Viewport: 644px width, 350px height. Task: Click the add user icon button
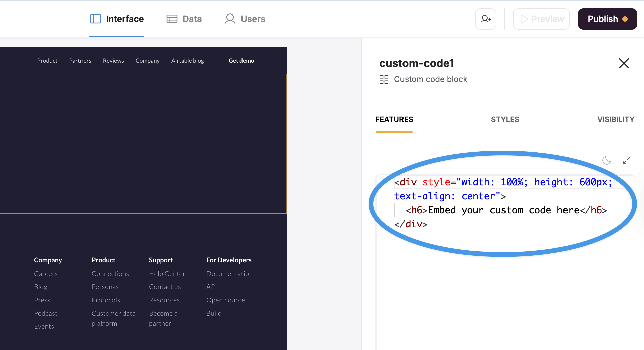(x=485, y=19)
